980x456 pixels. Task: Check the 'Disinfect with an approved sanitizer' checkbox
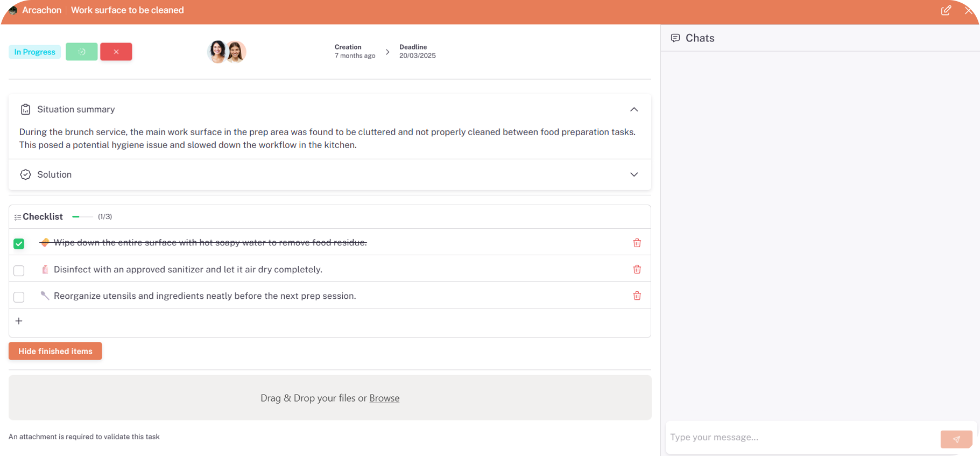click(x=19, y=270)
